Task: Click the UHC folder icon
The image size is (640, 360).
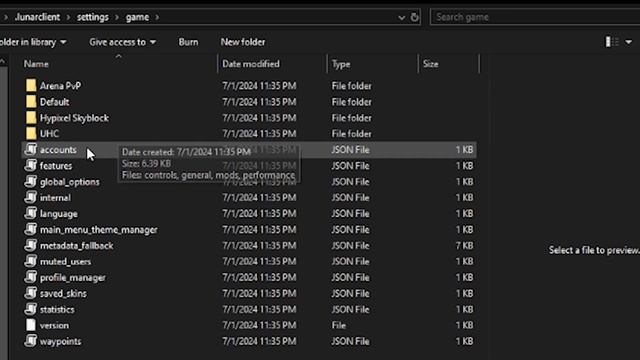Action: (x=31, y=133)
